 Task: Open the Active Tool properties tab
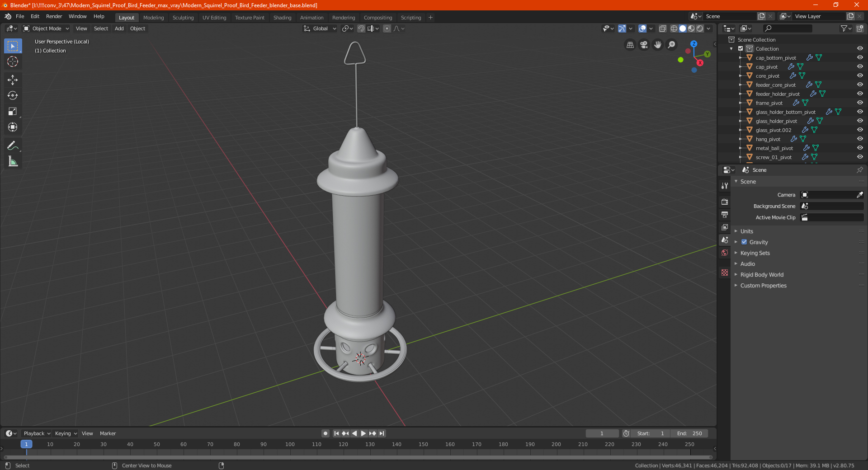coord(725,186)
